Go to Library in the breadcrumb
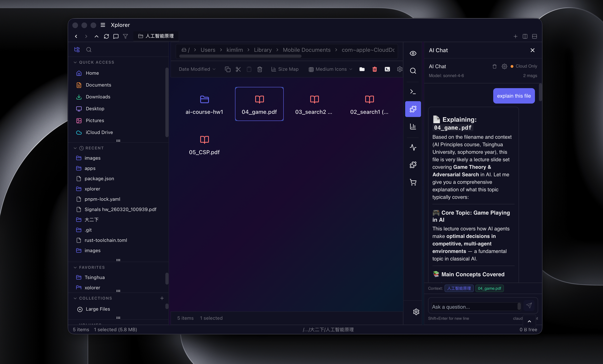This screenshot has width=603, height=364. pos(263,50)
